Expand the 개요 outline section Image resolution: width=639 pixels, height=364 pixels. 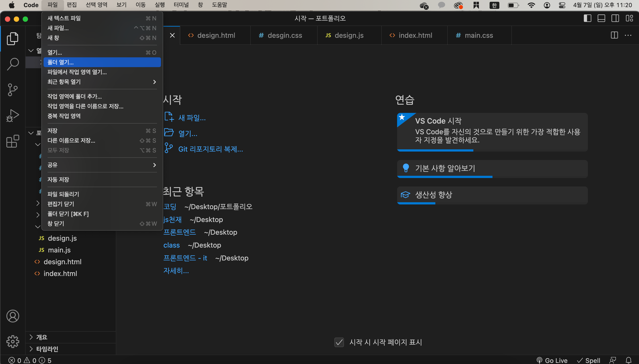70,337
